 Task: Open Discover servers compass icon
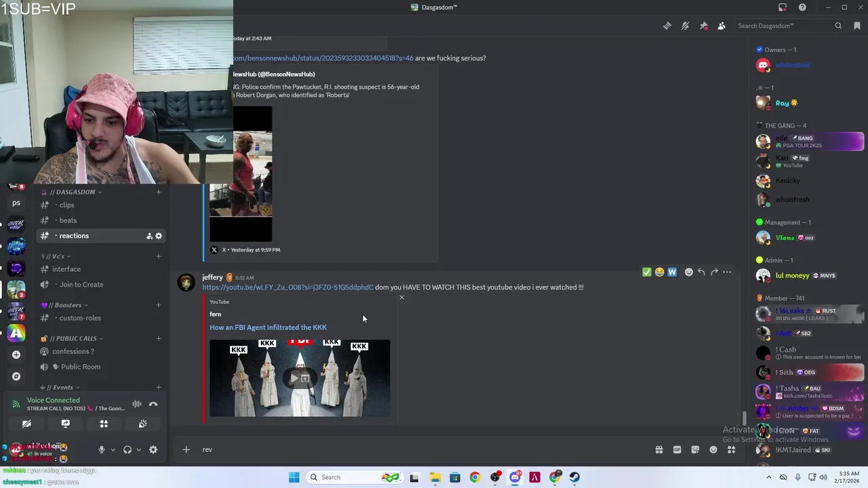pyautogui.click(x=16, y=376)
